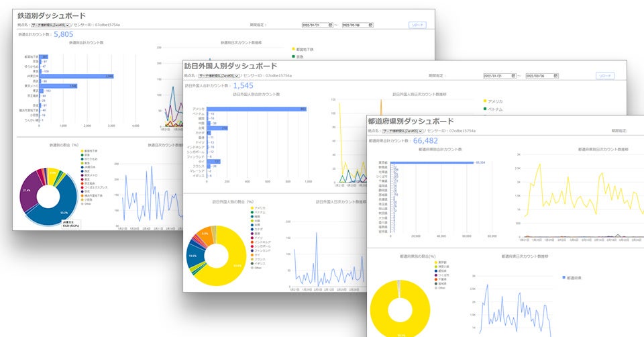Click the reload button in foreign visitor dashboard

tap(605, 76)
